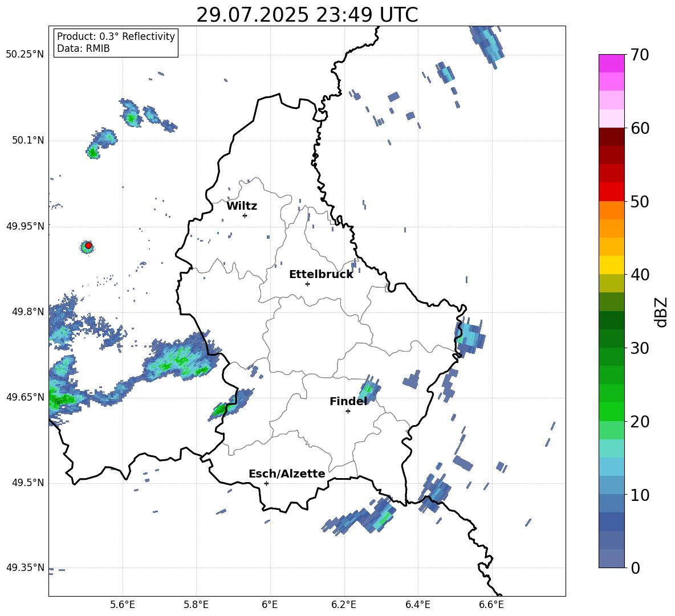
Task: Click the 20 colorbar tick label
Action: click(x=639, y=422)
